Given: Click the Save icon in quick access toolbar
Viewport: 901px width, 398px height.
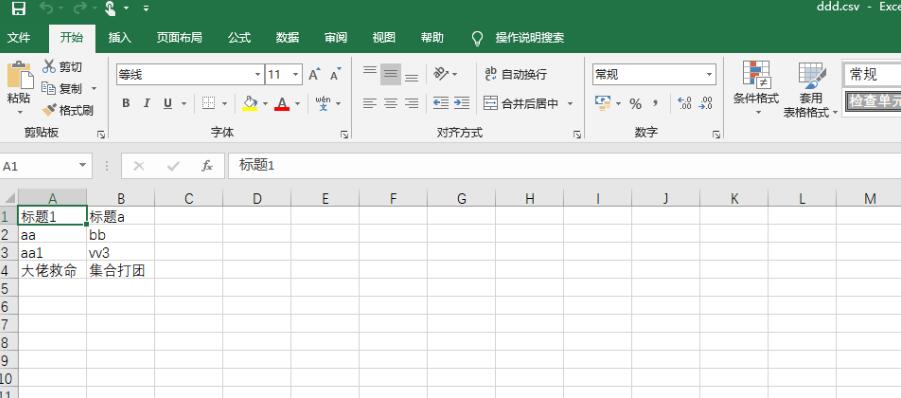Looking at the screenshot, I should coord(18,8).
